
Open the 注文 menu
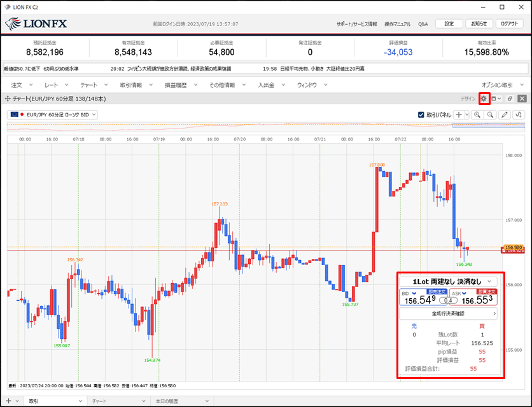tap(22, 85)
